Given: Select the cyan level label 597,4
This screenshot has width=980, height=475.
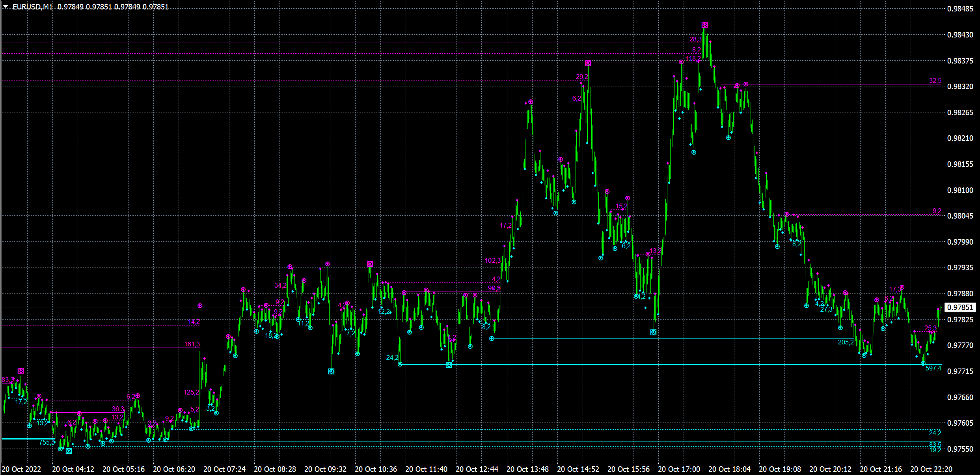Looking at the screenshot, I should 933,368.
